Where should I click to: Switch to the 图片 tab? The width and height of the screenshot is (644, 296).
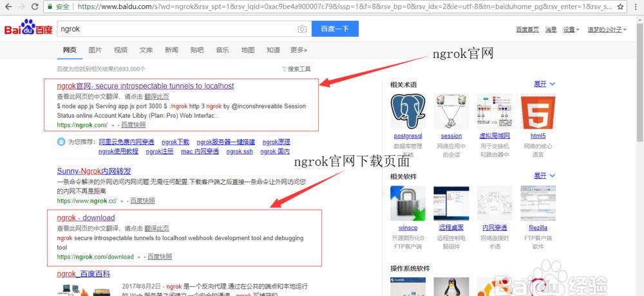tap(95, 50)
